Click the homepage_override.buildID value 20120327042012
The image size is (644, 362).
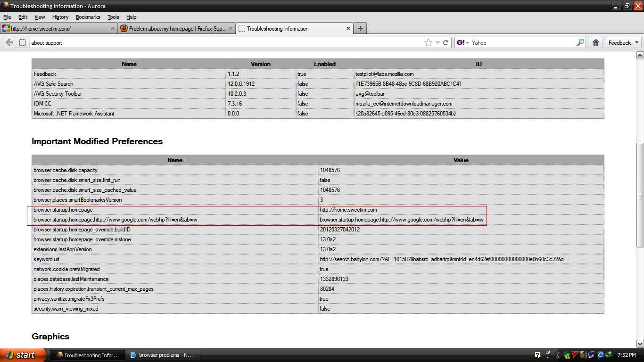340,230
